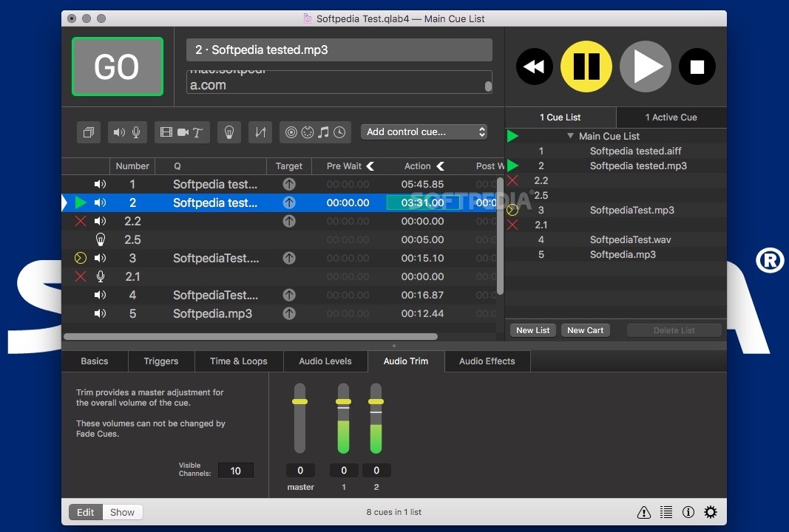The height and width of the screenshot is (532, 789).
Task: Click the Number column header
Action: [132, 166]
